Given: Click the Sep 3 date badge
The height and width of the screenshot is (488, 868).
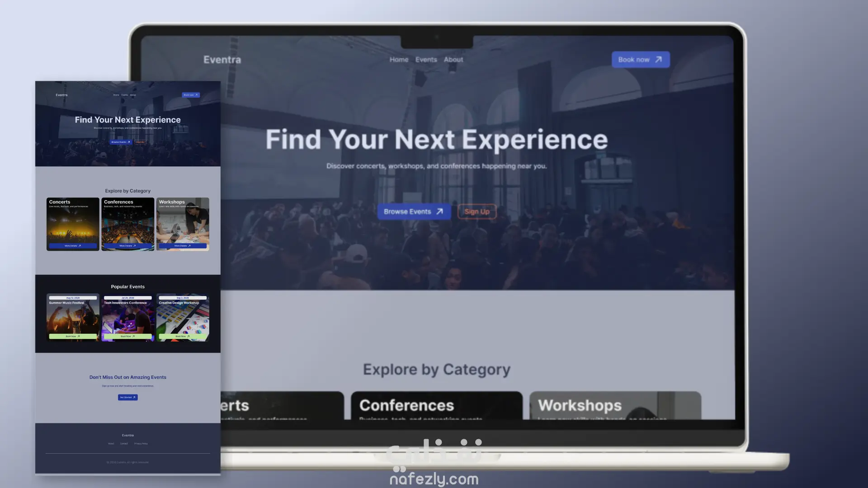Looking at the screenshot, I should tap(183, 298).
